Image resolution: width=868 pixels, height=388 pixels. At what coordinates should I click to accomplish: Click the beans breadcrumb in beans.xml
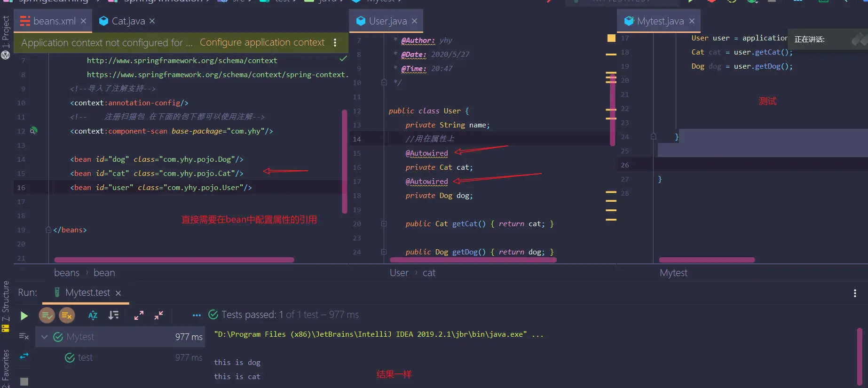[x=67, y=273]
